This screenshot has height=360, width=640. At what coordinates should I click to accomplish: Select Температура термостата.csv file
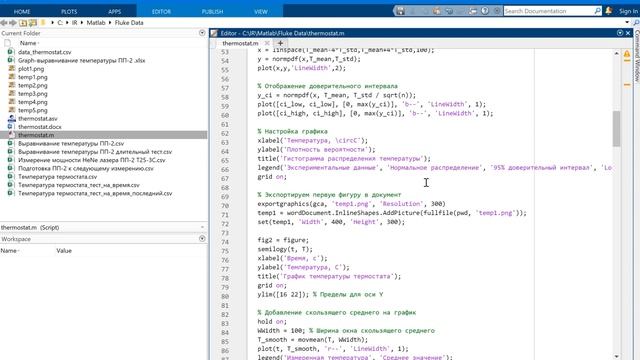pyautogui.click(x=58, y=177)
